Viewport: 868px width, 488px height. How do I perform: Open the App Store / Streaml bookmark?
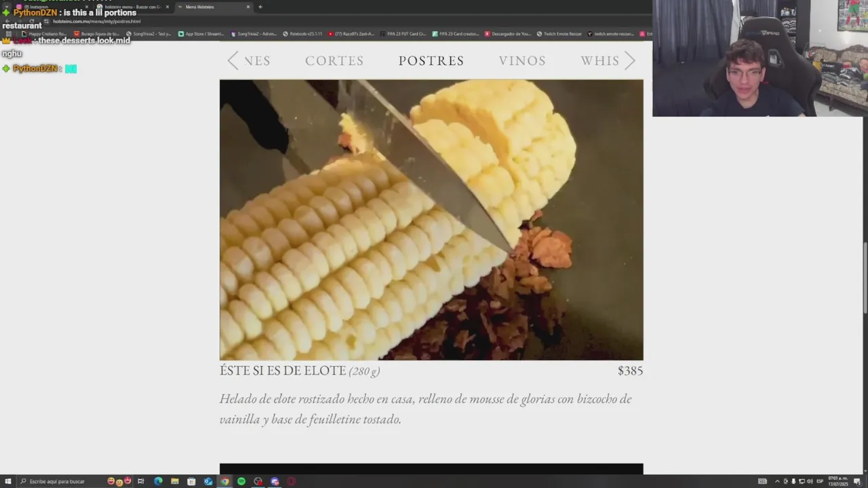(201, 33)
